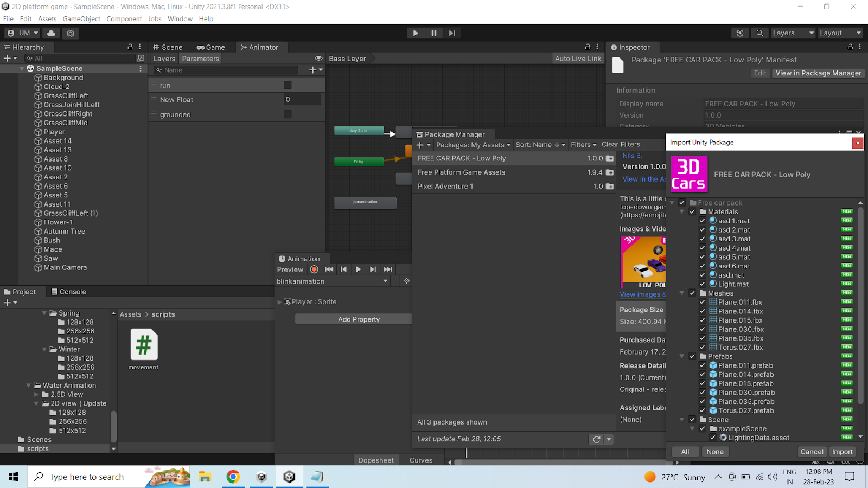Screen dimensions: 868x488
Task: Uncheck the Meshes folder checkbox
Action: (x=692, y=293)
